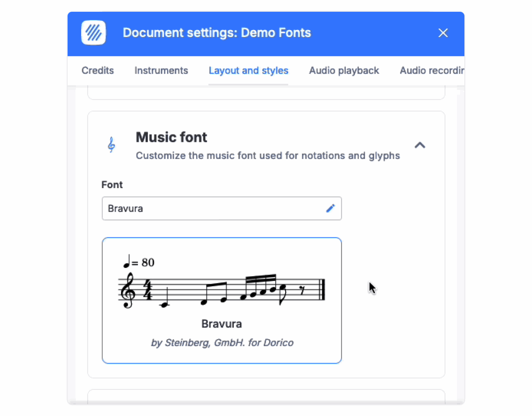The image size is (532, 416).
Task: Click the Steinberg attribution text
Action: pos(222,343)
